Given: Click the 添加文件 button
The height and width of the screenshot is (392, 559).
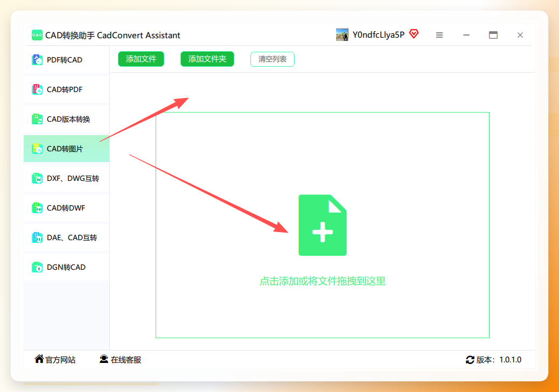Looking at the screenshot, I should point(141,59).
